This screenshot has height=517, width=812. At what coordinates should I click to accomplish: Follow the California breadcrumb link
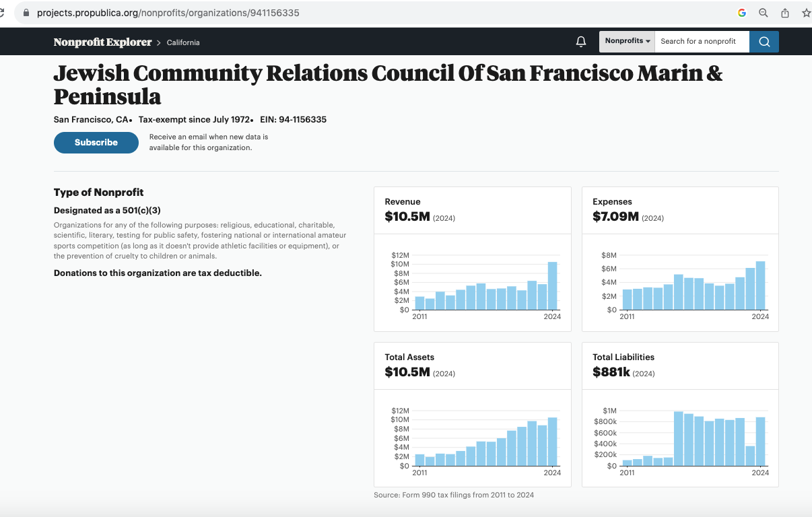[x=183, y=42]
